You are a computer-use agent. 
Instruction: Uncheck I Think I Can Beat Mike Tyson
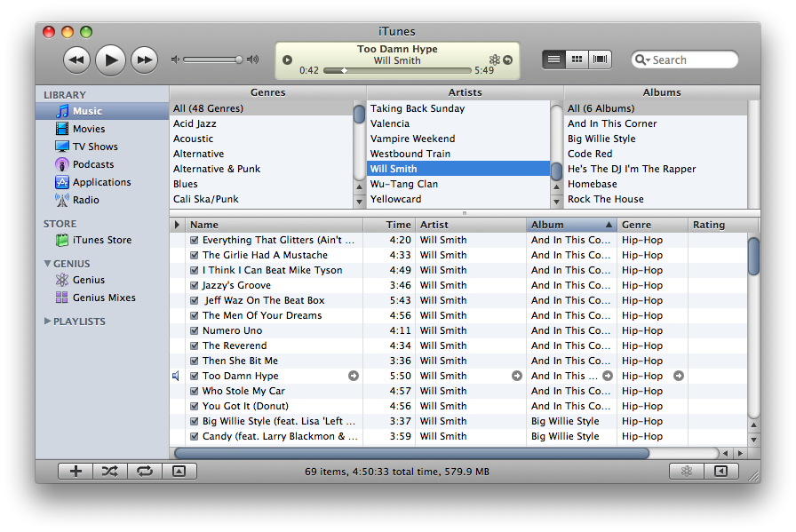coord(194,271)
